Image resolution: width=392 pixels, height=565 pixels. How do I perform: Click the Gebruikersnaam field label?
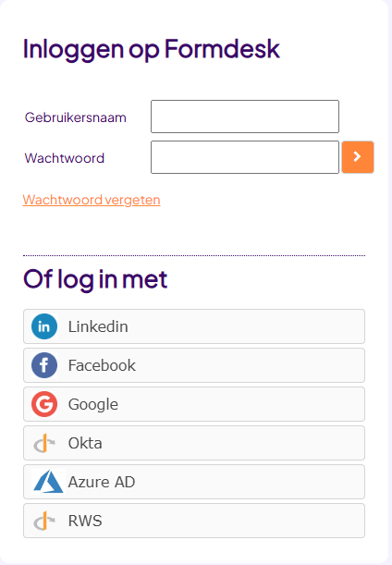(x=75, y=117)
